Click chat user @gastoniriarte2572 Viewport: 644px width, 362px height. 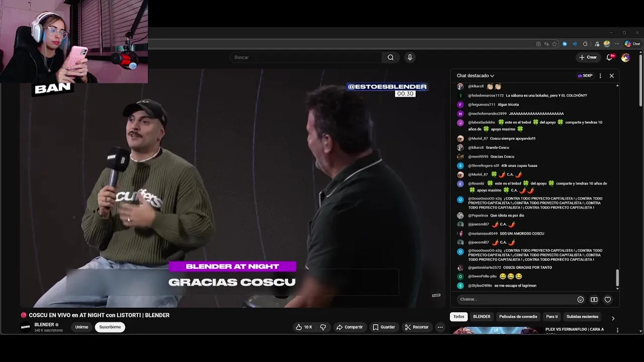click(485, 267)
